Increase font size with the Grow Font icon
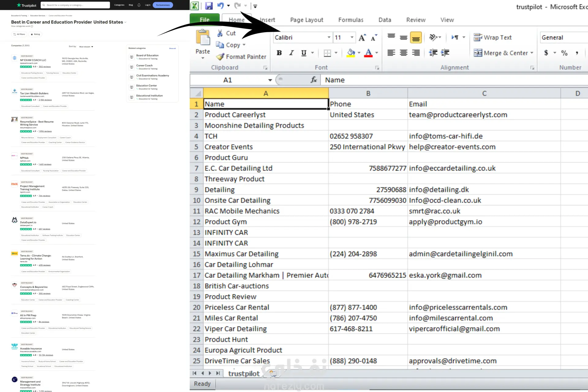 pyautogui.click(x=362, y=38)
